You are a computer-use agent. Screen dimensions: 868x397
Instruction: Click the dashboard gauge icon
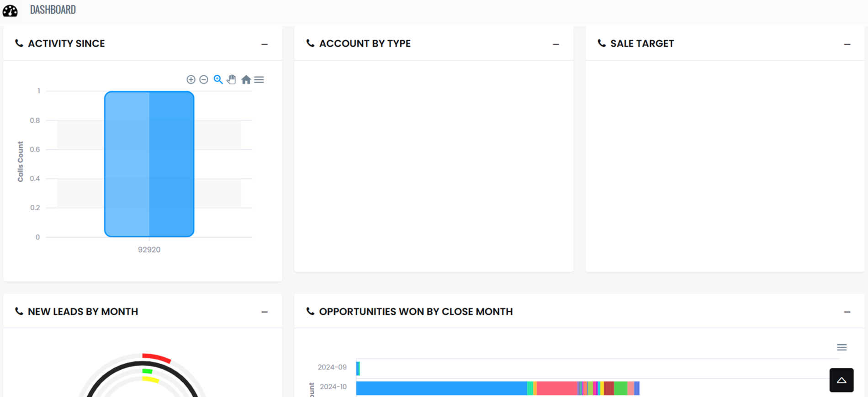[10, 10]
